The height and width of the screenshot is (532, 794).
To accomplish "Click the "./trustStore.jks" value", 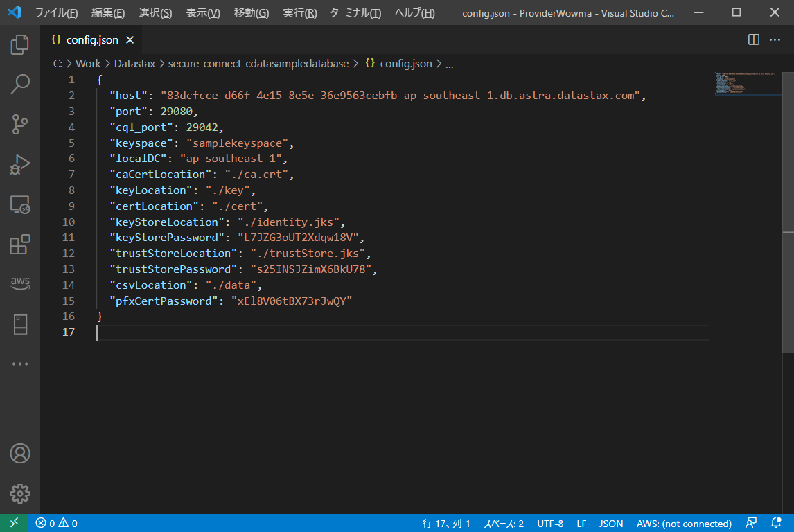I will (x=308, y=253).
